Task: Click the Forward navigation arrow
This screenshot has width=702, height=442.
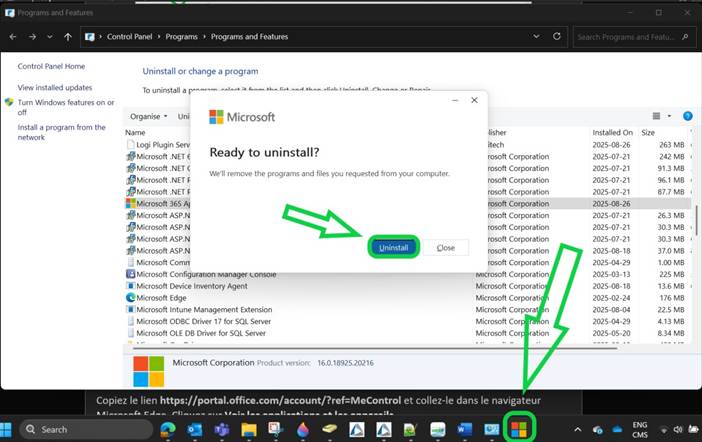Action: click(32, 37)
